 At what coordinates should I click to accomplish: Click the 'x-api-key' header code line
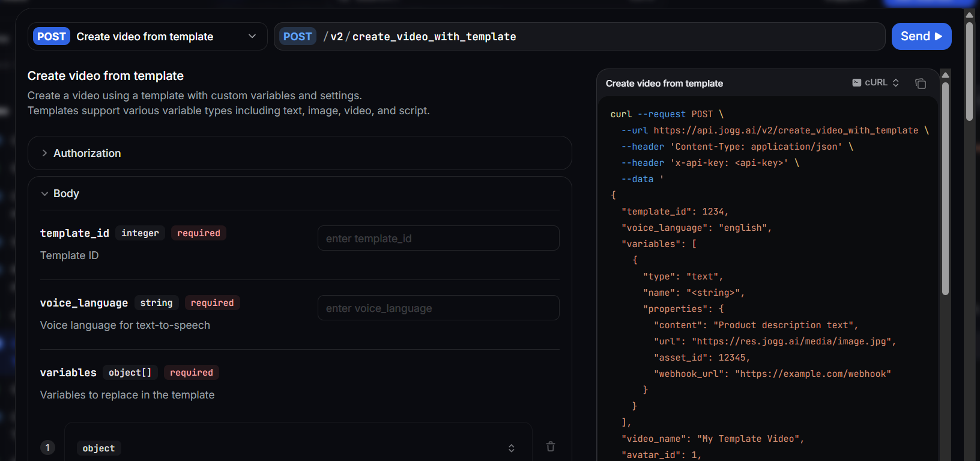pyautogui.click(x=710, y=163)
